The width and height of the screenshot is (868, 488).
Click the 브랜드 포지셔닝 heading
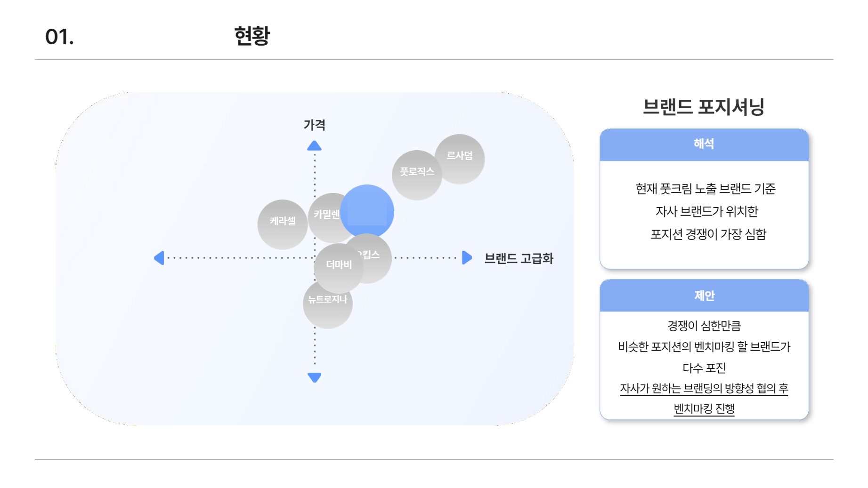pos(704,107)
